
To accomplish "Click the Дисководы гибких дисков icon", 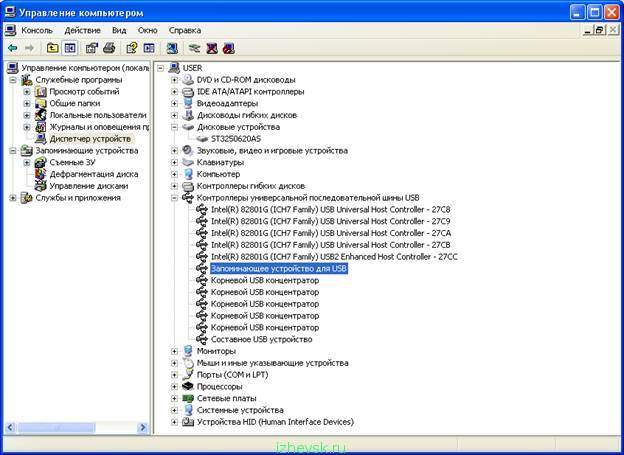I will pos(188,115).
